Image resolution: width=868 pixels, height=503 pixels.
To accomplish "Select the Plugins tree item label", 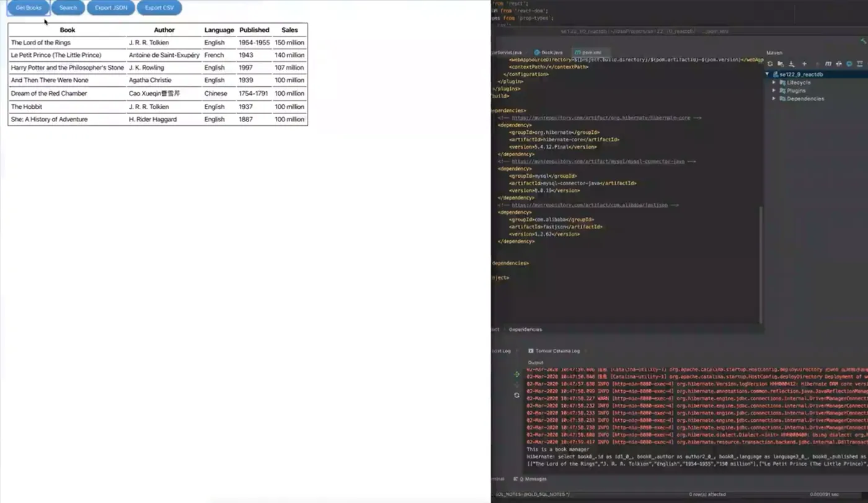I will [x=796, y=90].
